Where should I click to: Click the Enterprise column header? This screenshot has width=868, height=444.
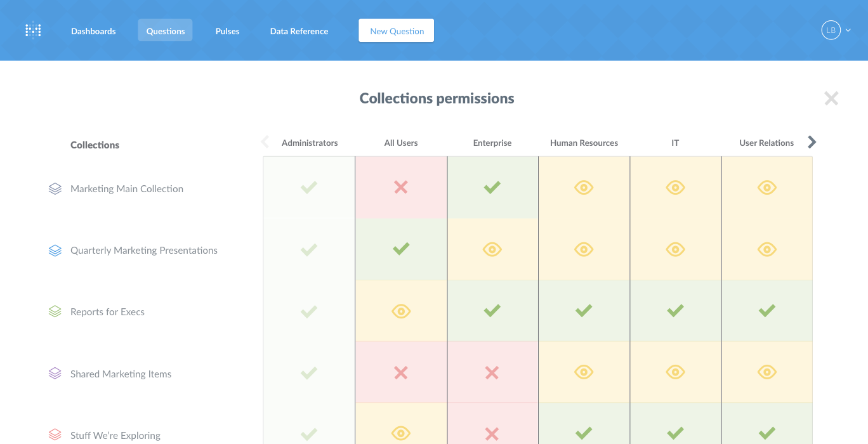[492, 143]
